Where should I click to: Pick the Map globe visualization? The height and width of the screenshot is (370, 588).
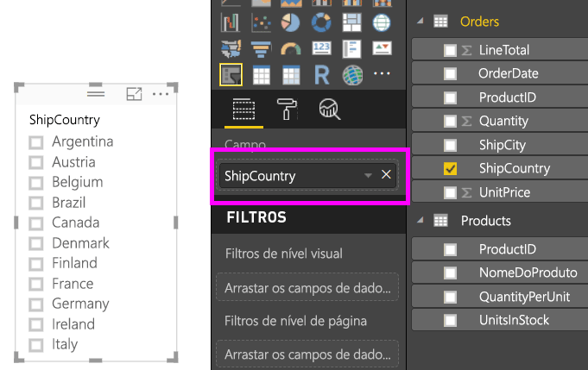pyautogui.click(x=382, y=22)
